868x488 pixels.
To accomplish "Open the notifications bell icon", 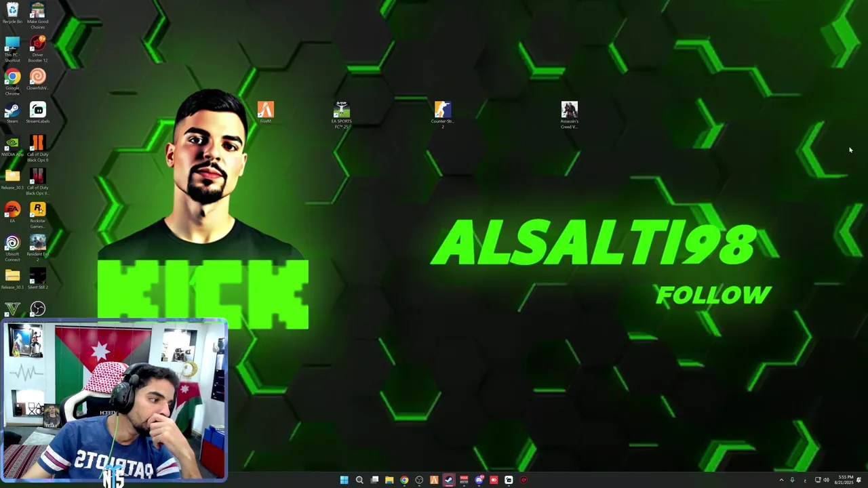I will pos(859,480).
